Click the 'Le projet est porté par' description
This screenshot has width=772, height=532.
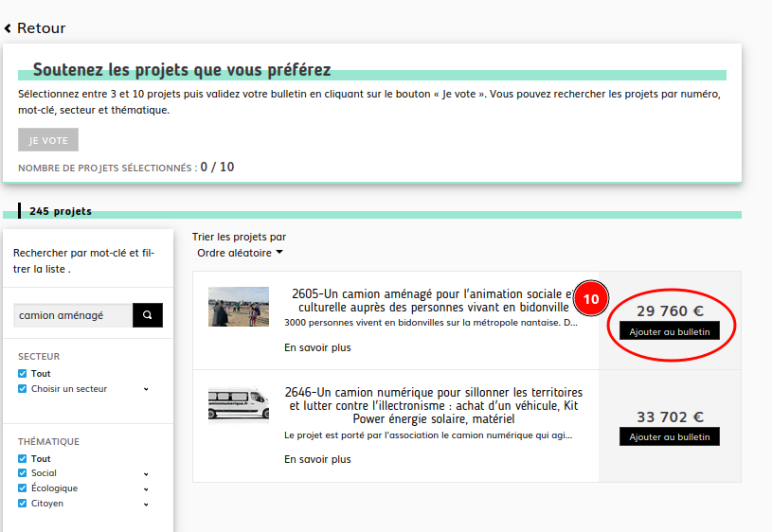tap(428, 435)
